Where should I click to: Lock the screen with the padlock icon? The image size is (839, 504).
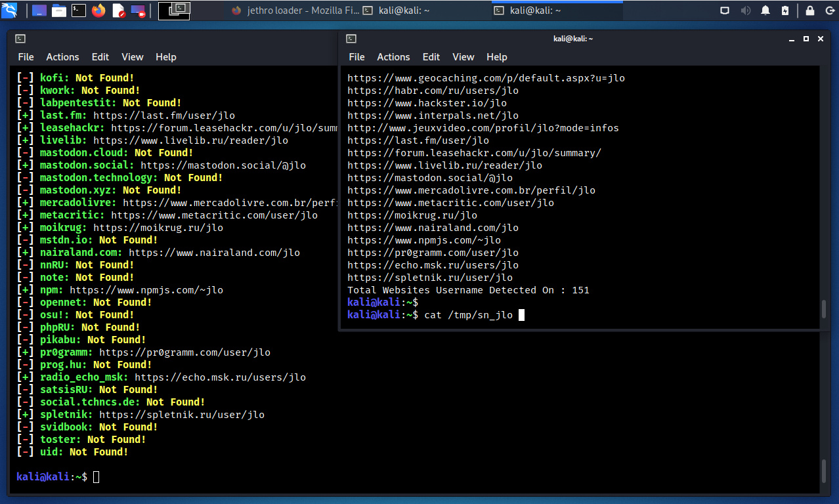(x=810, y=10)
